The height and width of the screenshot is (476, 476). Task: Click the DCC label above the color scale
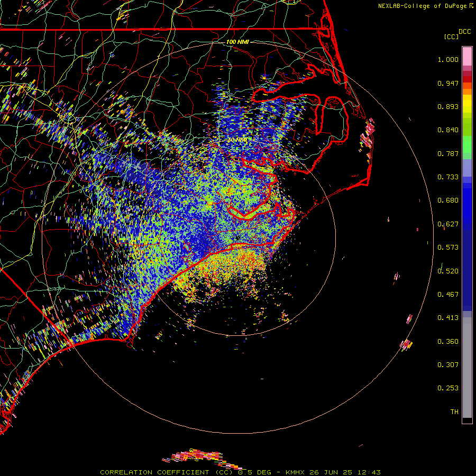[464, 32]
